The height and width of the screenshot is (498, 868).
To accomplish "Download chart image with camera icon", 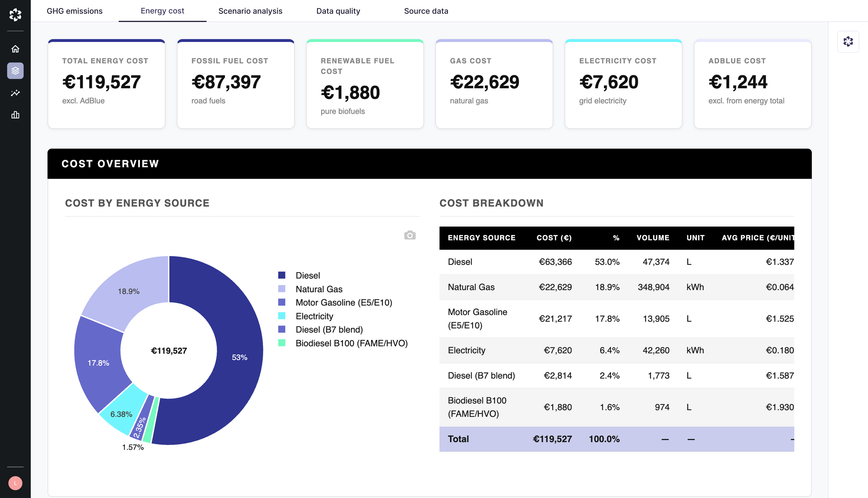I will [x=409, y=235].
